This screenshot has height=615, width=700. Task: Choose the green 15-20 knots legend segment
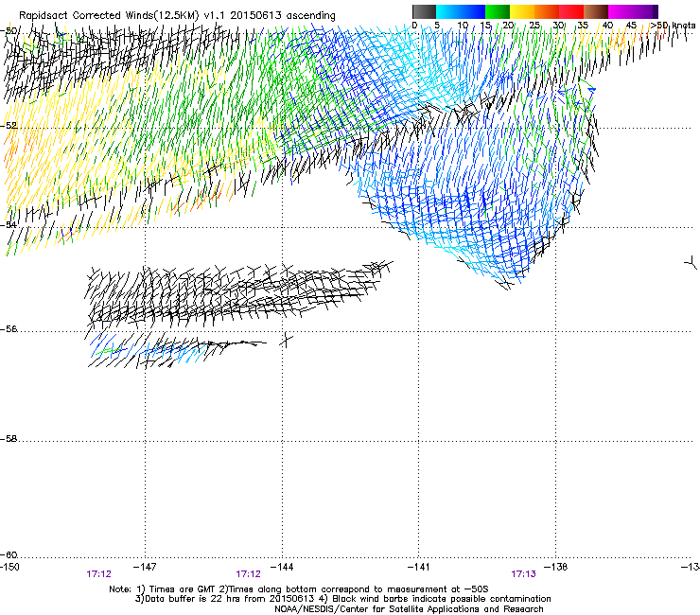498,11
